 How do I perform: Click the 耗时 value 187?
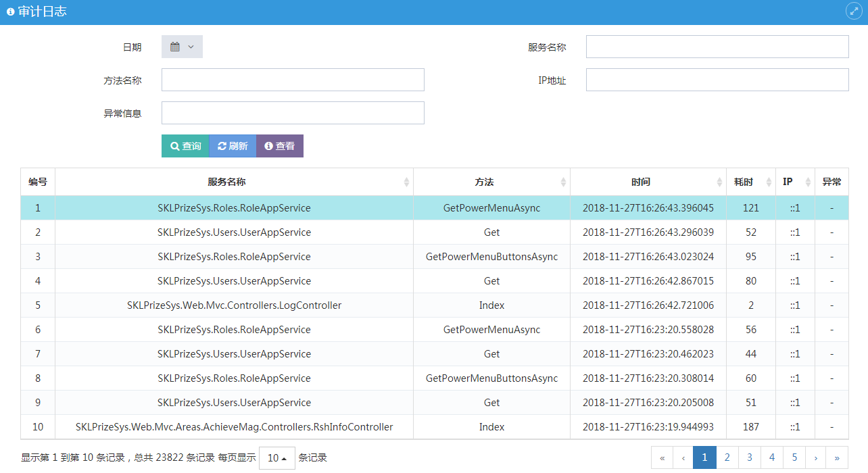tap(751, 427)
